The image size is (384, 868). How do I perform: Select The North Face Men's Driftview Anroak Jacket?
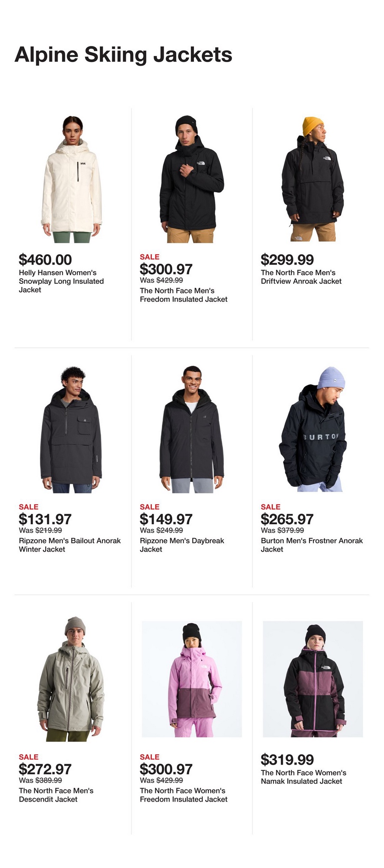[301, 277]
